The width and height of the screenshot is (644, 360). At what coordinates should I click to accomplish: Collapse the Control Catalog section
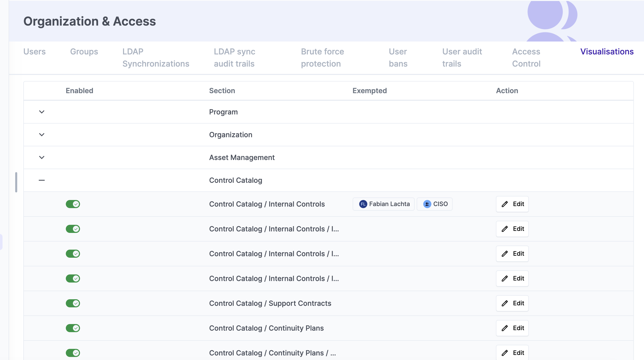42,180
